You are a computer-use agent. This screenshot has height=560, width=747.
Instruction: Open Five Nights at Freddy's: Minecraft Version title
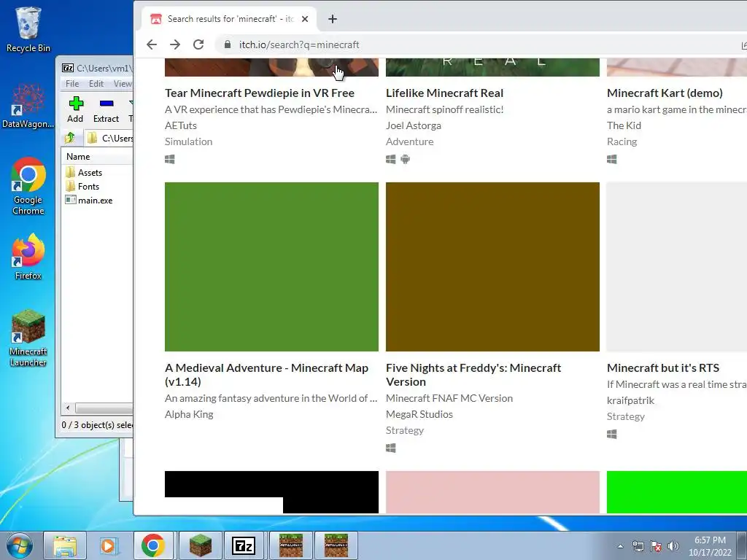coord(473,375)
